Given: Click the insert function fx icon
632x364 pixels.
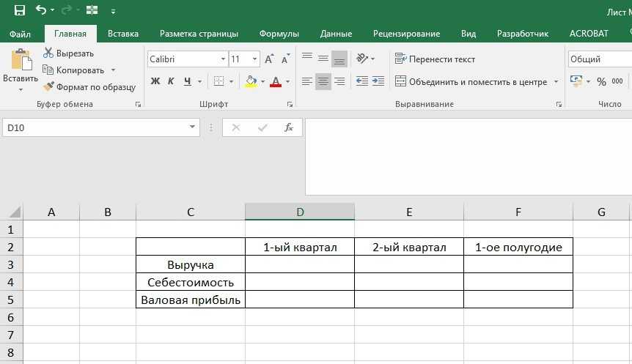Looking at the screenshot, I should coord(289,127).
